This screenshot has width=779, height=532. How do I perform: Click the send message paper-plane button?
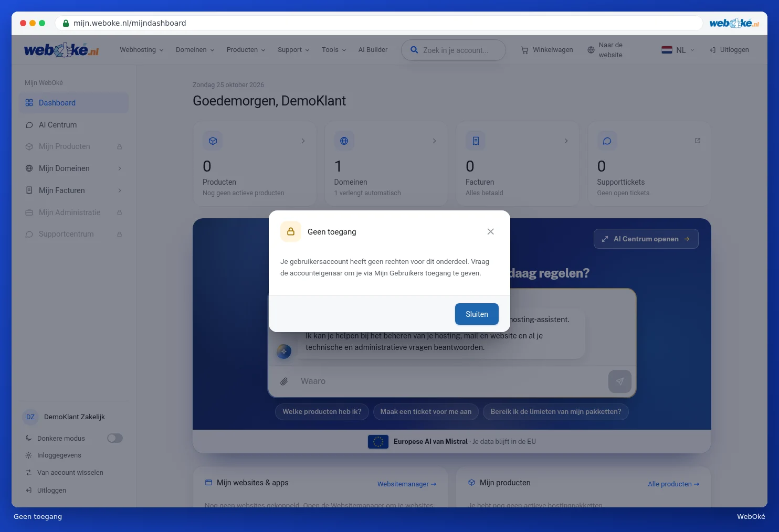pyautogui.click(x=620, y=381)
